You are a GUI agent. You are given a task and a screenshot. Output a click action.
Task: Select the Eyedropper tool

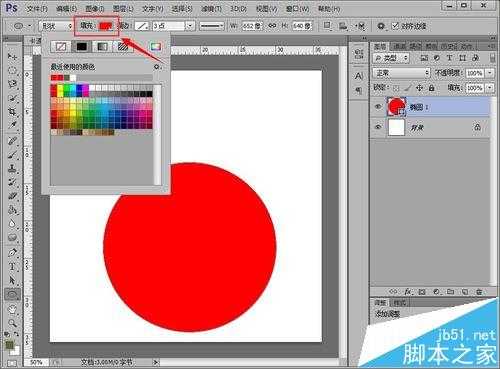pos(12,125)
